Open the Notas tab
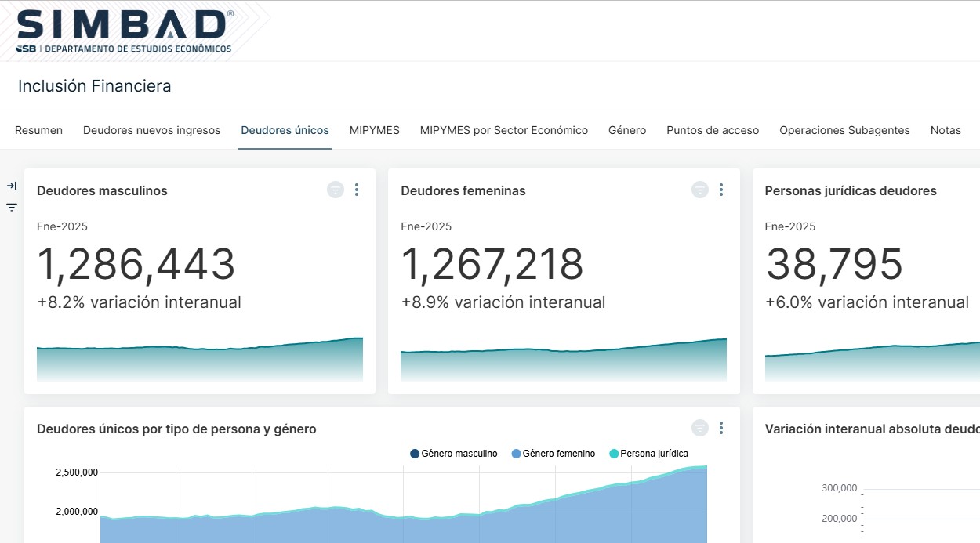Viewport: 980px width, 543px height. pyautogui.click(x=946, y=130)
